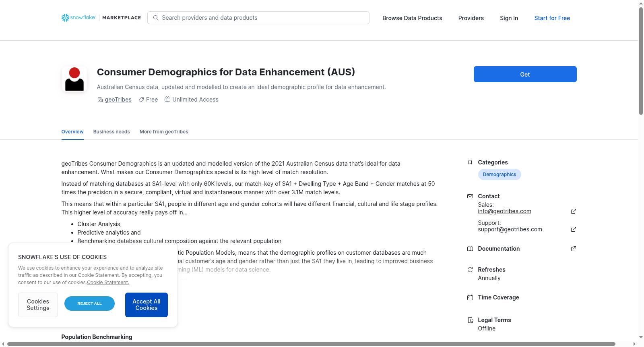Open external link beside info@geotribes.com
The height and width of the screenshot is (347, 644).
[574, 211]
